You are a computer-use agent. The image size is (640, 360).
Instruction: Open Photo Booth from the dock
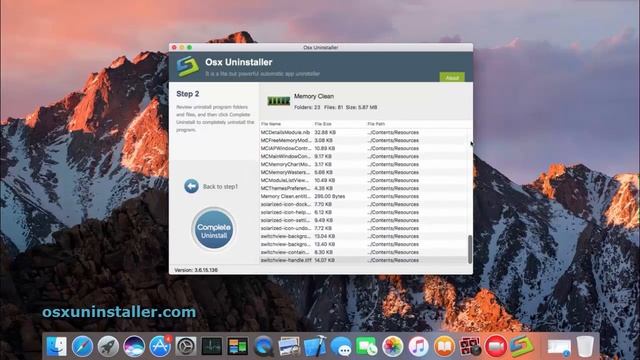coord(470,347)
